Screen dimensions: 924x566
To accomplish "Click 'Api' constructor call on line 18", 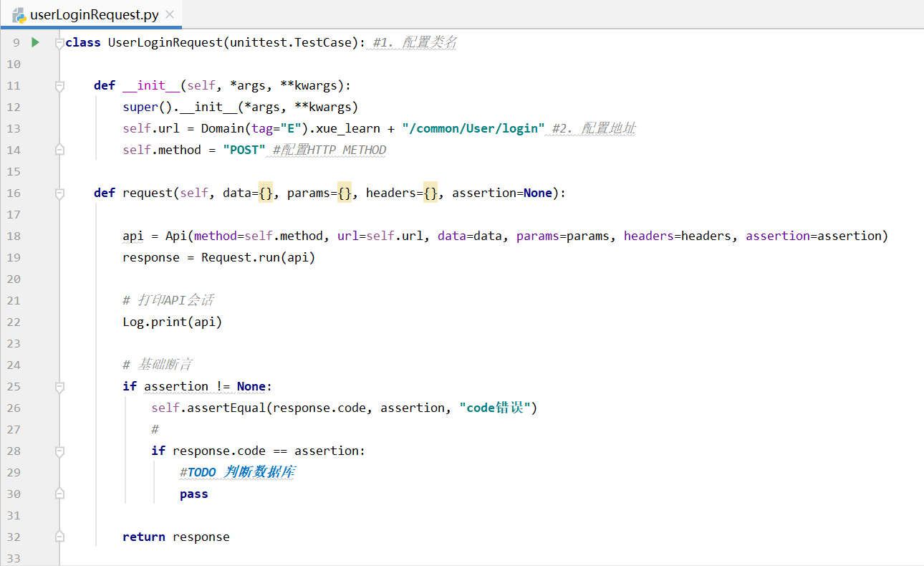I will [x=176, y=236].
